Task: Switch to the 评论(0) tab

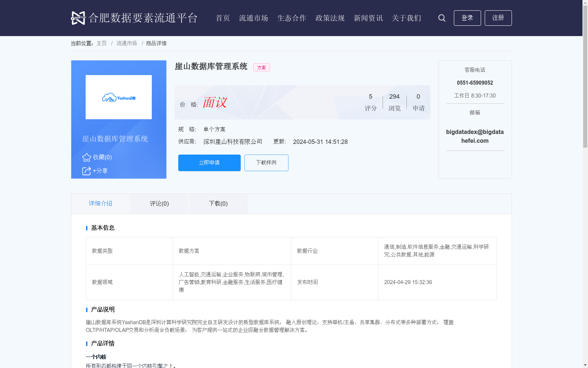Action: tap(159, 204)
